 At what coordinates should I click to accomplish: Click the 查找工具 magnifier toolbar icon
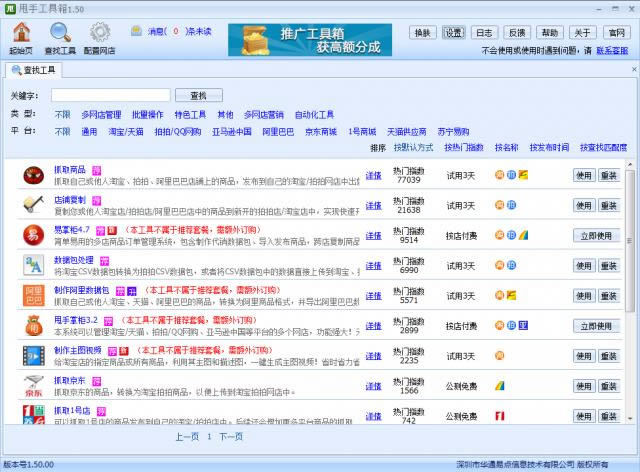[60, 33]
